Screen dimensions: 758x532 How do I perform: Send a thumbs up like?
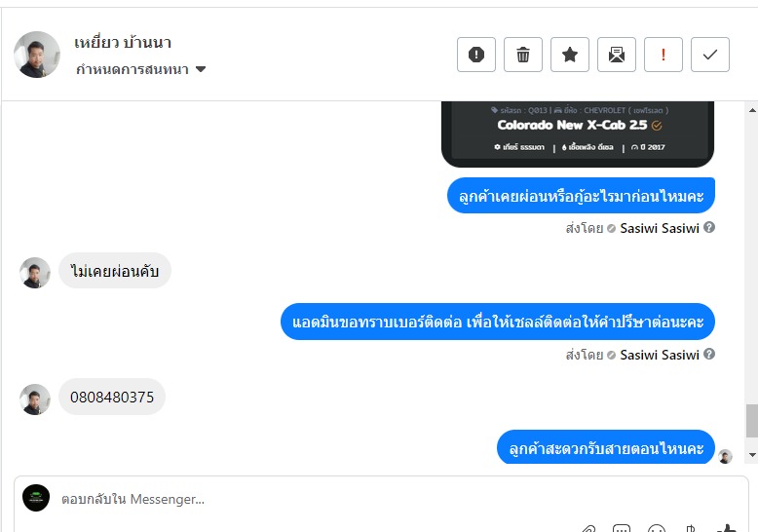point(727,528)
